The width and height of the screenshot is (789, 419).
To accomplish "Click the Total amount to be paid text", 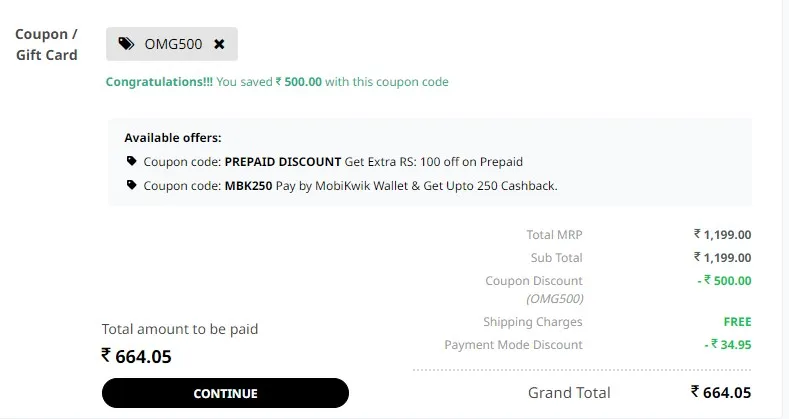I will pos(180,329).
